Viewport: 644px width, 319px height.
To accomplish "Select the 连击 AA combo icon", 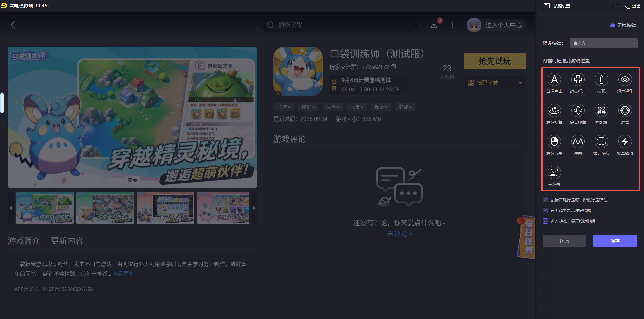I will pos(578,141).
